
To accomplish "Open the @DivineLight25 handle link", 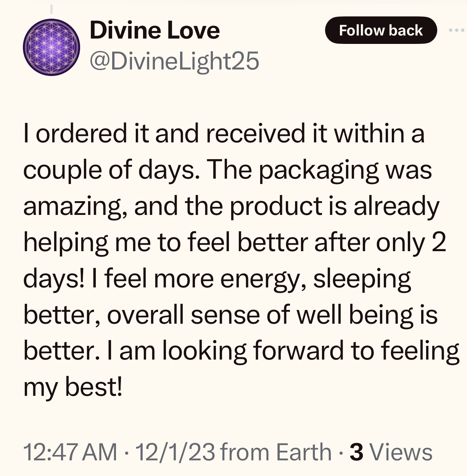I will coord(174,61).
